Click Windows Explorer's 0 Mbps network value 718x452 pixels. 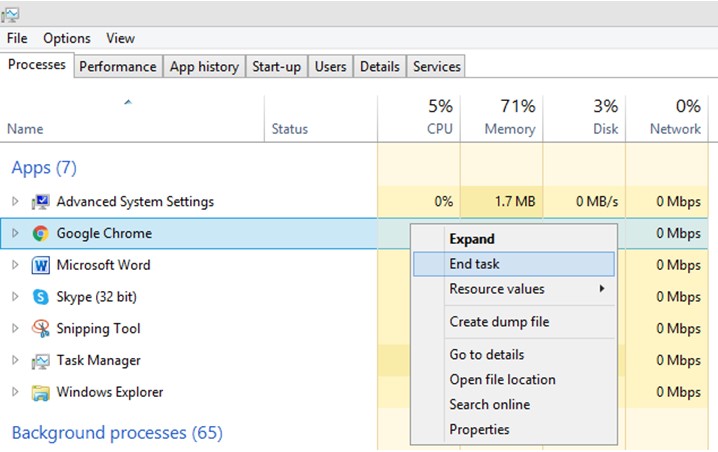[679, 392]
